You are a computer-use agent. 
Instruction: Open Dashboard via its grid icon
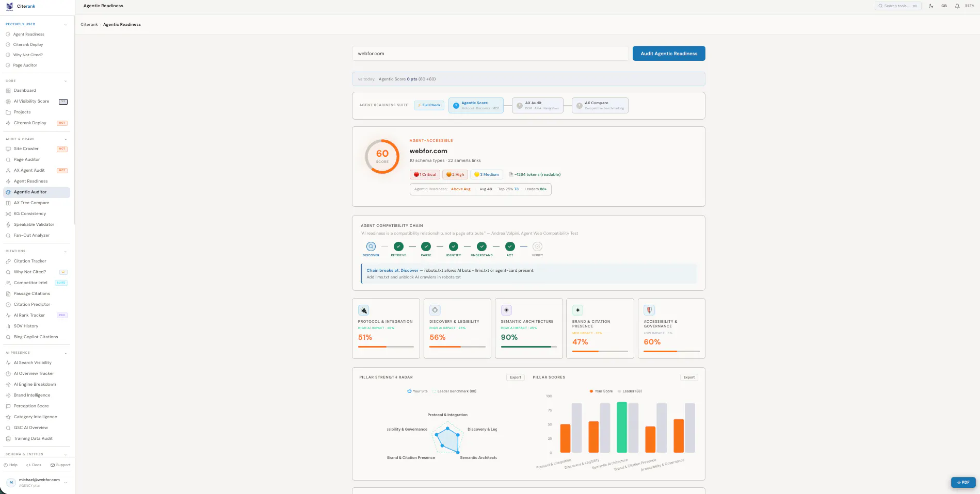pyautogui.click(x=8, y=91)
